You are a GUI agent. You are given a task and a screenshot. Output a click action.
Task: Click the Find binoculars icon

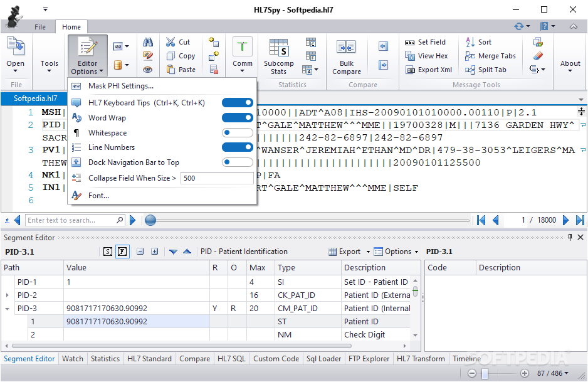[x=148, y=42]
